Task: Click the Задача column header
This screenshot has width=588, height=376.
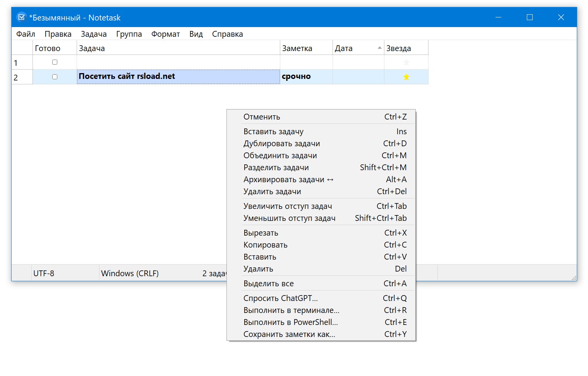Action: (x=178, y=48)
